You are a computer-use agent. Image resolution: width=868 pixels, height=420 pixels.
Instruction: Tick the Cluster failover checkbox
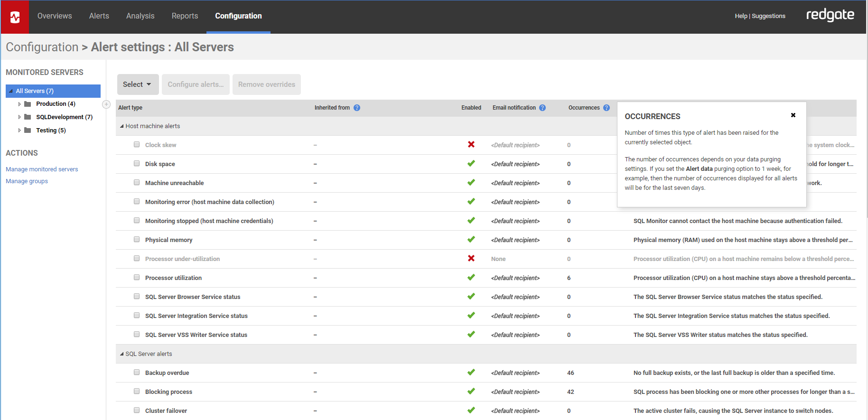coord(137,410)
